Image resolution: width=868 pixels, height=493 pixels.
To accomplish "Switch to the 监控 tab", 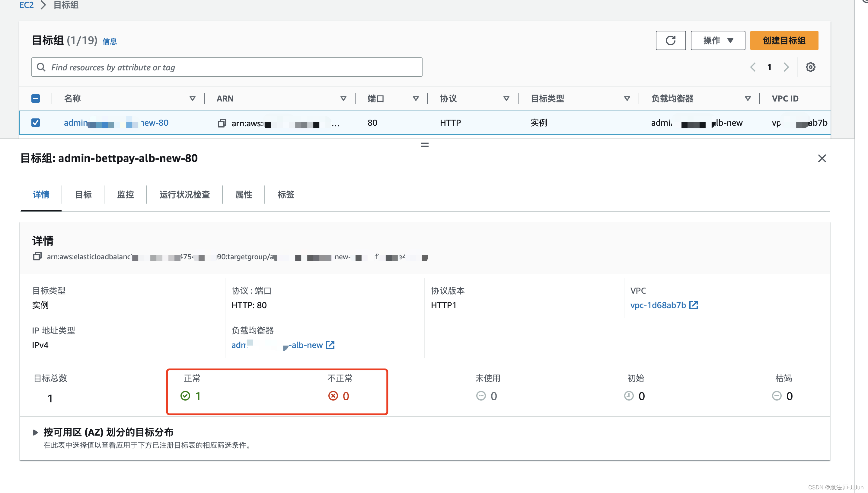I will (x=126, y=195).
